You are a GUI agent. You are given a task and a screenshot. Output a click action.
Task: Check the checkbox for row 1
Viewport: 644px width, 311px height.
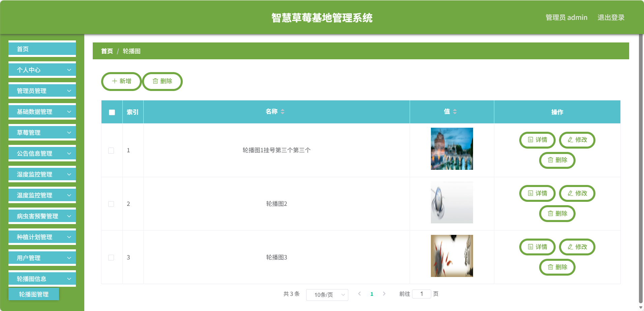coord(111,151)
